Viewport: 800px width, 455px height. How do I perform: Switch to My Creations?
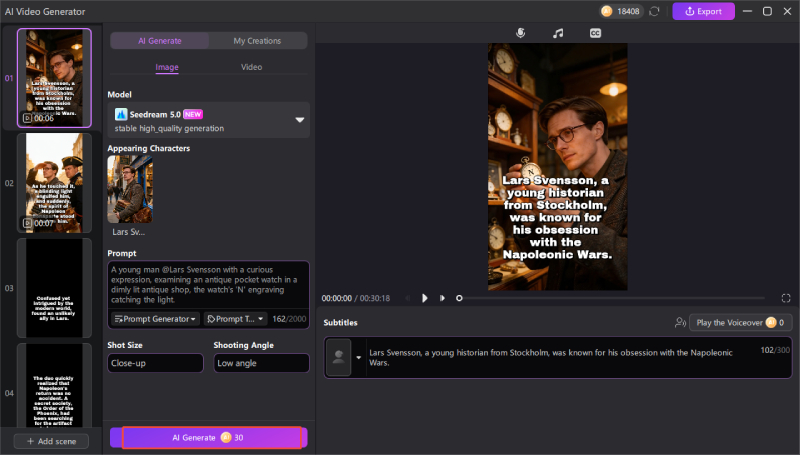coord(257,41)
